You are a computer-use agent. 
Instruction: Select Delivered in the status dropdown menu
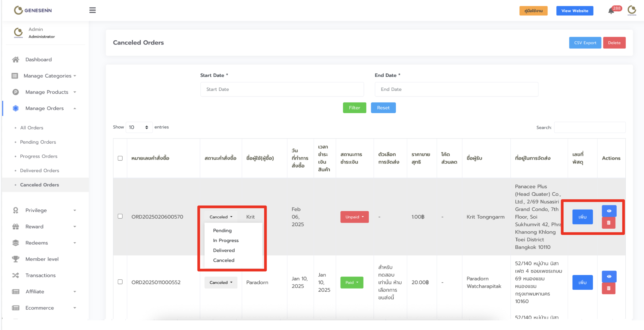coord(224,250)
